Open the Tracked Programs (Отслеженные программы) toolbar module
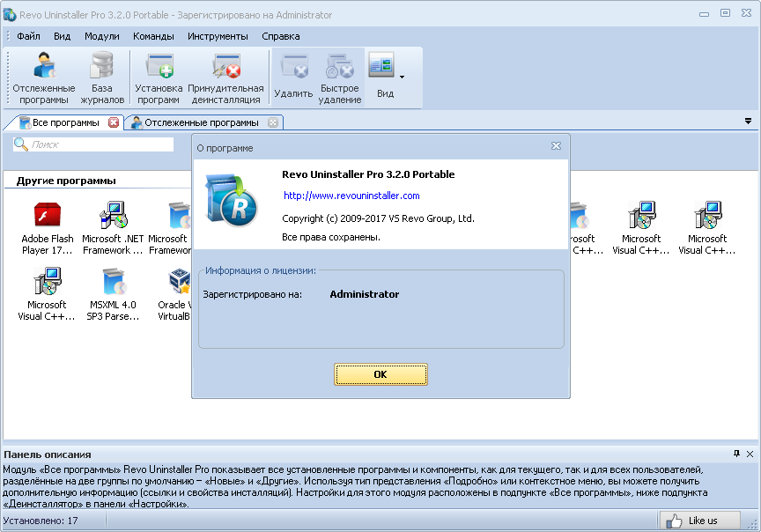This screenshot has width=761, height=532. (44, 78)
